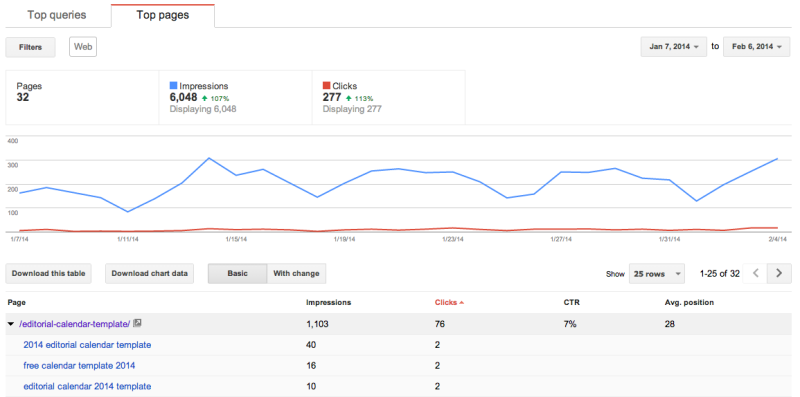800x397 pixels.
Task: Click Download this table
Action: 48,274
